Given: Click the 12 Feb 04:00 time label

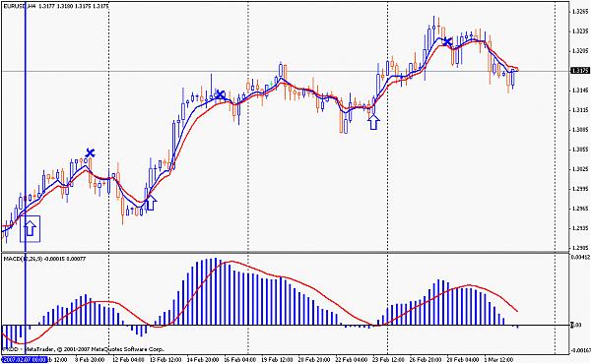Looking at the screenshot, I should (128, 360).
